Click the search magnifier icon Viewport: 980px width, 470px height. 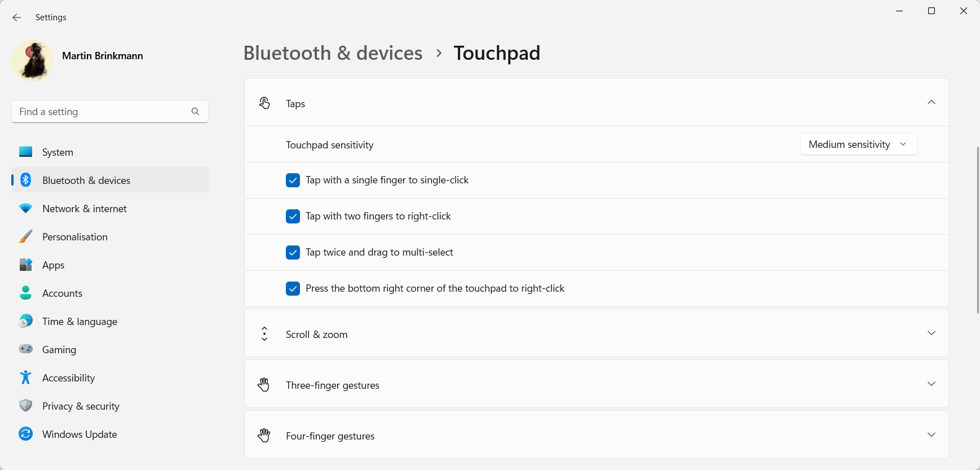click(195, 112)
